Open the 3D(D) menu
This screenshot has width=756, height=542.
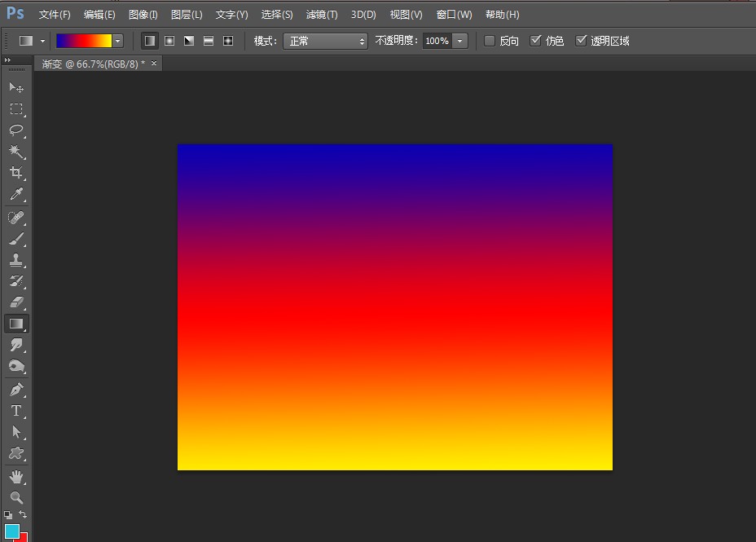pyautogui.click(x=363, y=15)
